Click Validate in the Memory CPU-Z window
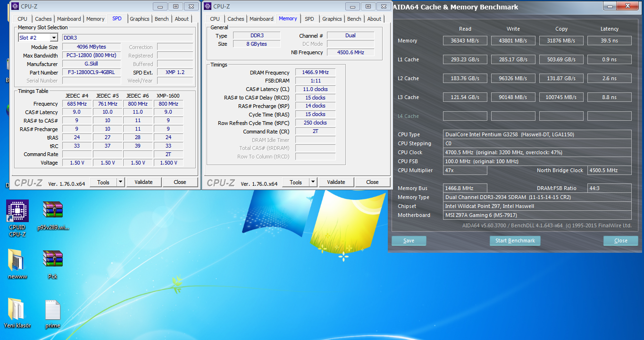The height and width of the screenshot is (340, 644). (336, 182)
